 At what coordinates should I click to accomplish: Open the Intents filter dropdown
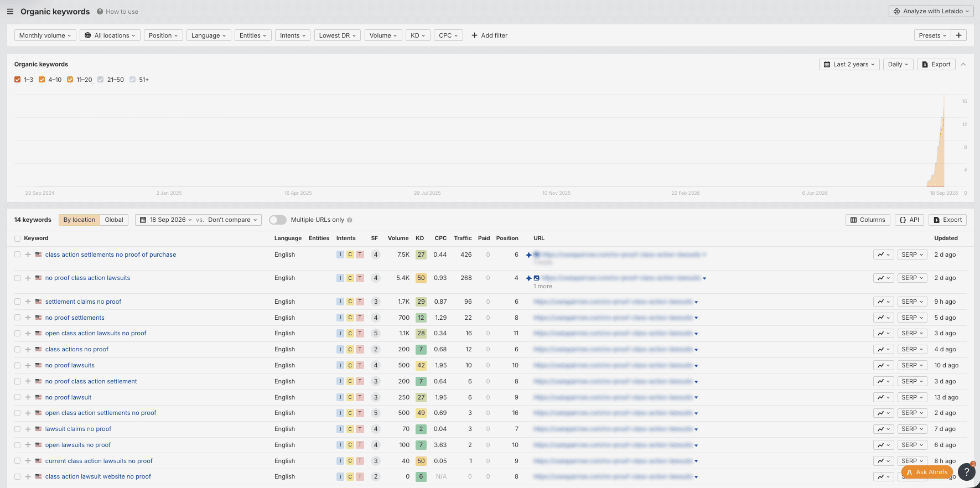coord(293,35)
